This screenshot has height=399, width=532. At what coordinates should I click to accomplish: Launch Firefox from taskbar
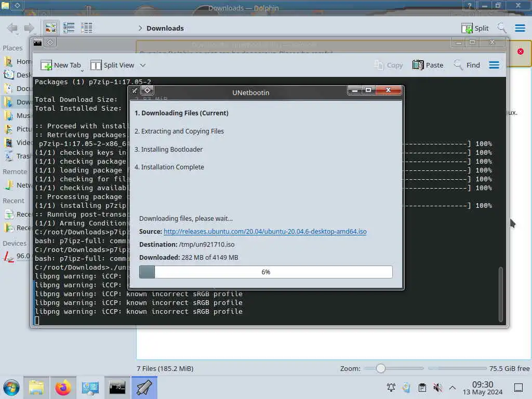pyautogui.click(x=63, y=388)
